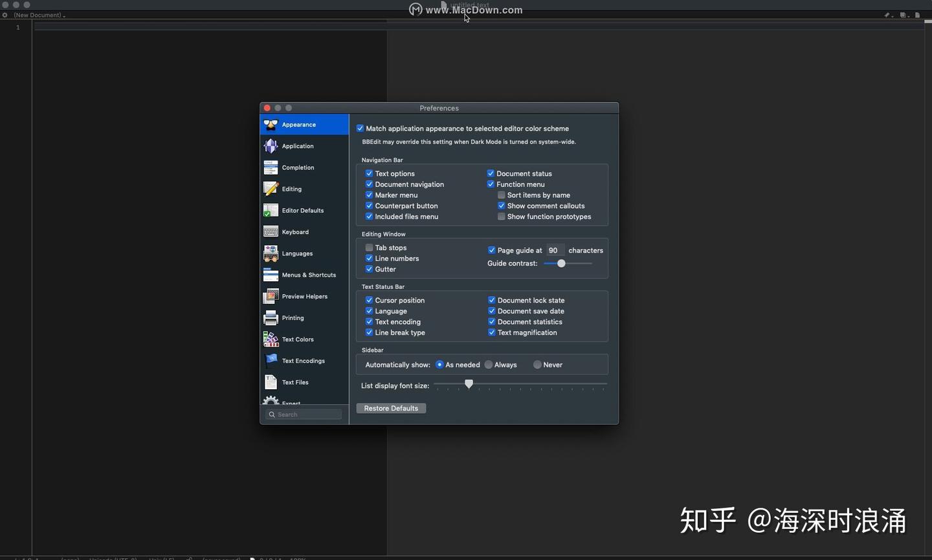
Task: Click the Restore Defaults button
Action: pyautogui.click(x=391, y=408)
